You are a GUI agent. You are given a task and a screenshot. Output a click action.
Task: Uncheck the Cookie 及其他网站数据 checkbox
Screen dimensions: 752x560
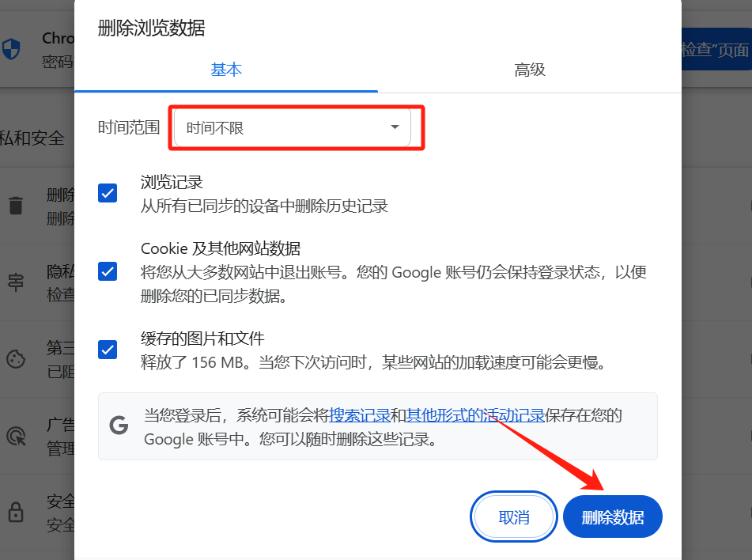click(x=108, y=271)
